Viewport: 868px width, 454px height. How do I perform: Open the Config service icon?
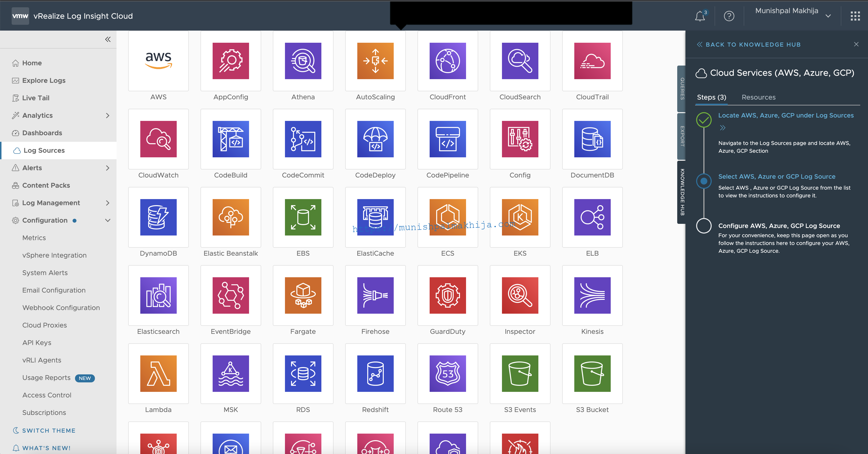pyautogui.click(x=520, y=139)
